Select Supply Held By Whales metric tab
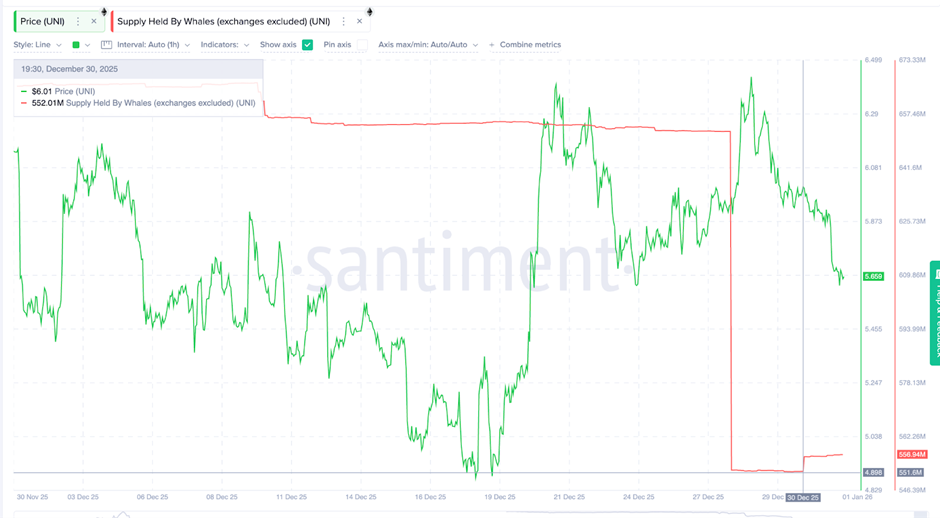Image resolution: width=940 pixels, height=518 pixels. 224,21
